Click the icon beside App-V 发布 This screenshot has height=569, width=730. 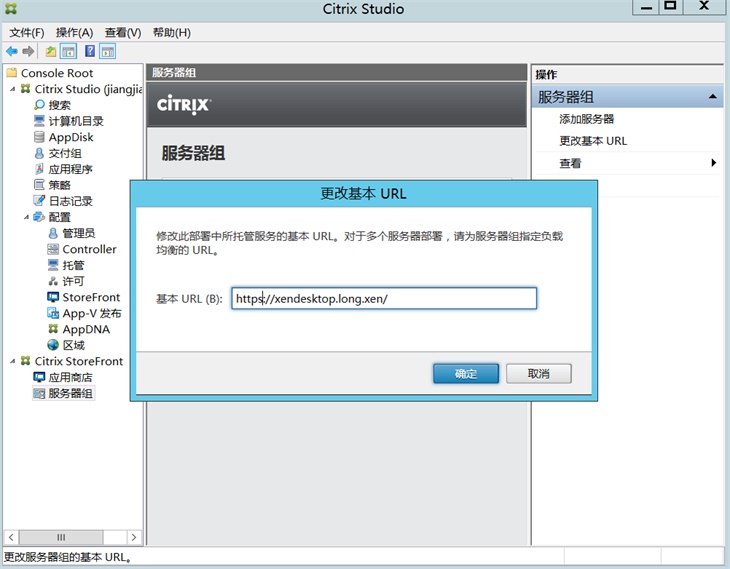[x=53, y=313]
